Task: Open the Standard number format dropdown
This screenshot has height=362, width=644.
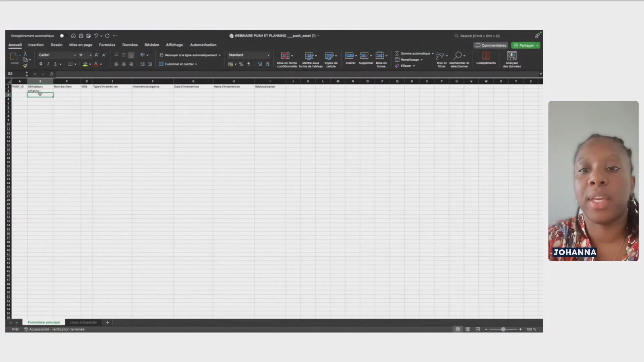Action: (249, 55)
